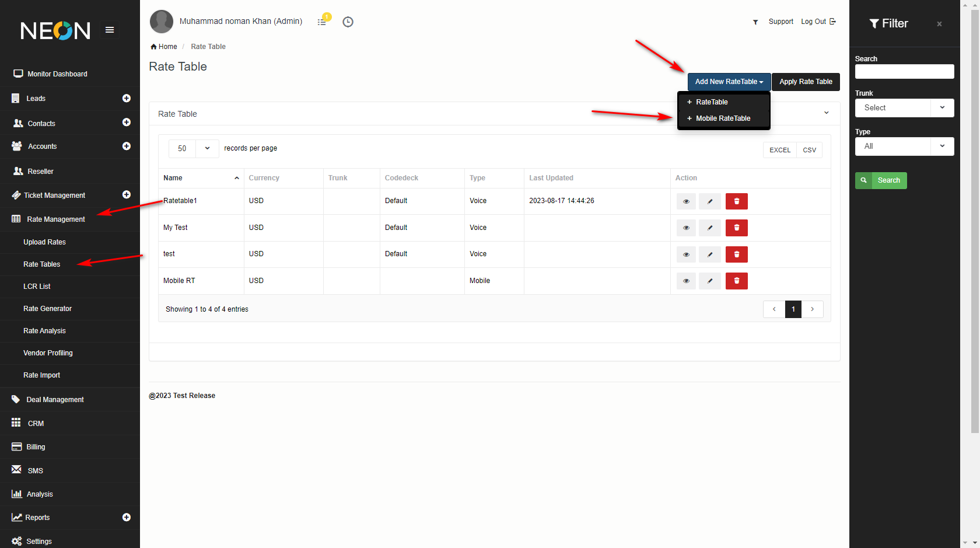Click the filter funnel icon near Support
980x548 pixels.
755,22
